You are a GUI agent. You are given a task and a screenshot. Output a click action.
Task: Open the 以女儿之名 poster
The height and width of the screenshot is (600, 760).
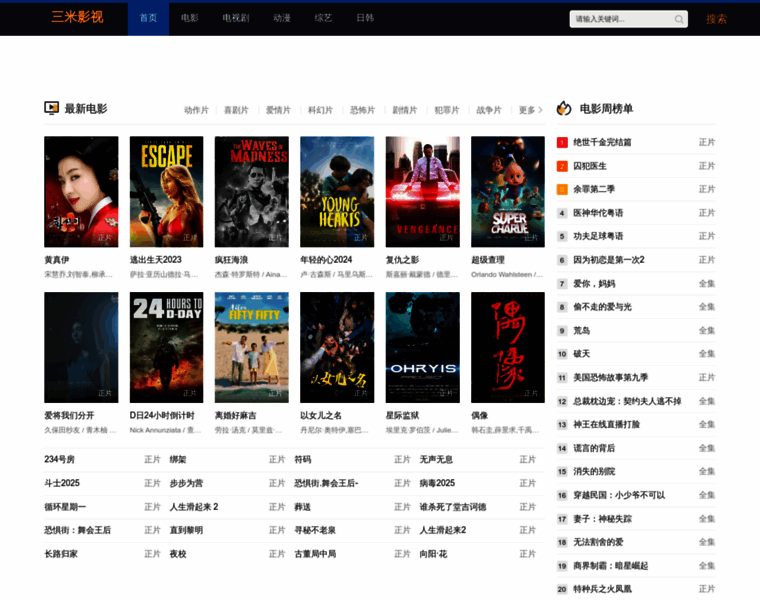(x=337, y=347)
